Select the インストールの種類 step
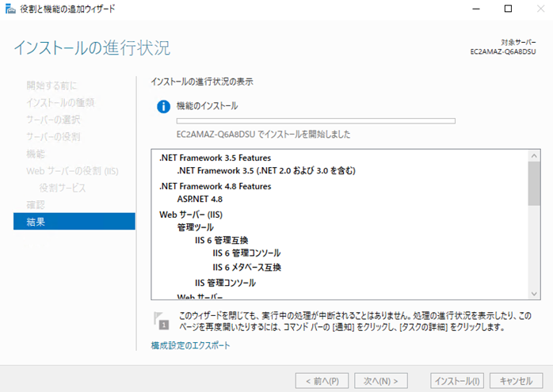Viewport: 553px width, 392px height. tap(60, 103)
